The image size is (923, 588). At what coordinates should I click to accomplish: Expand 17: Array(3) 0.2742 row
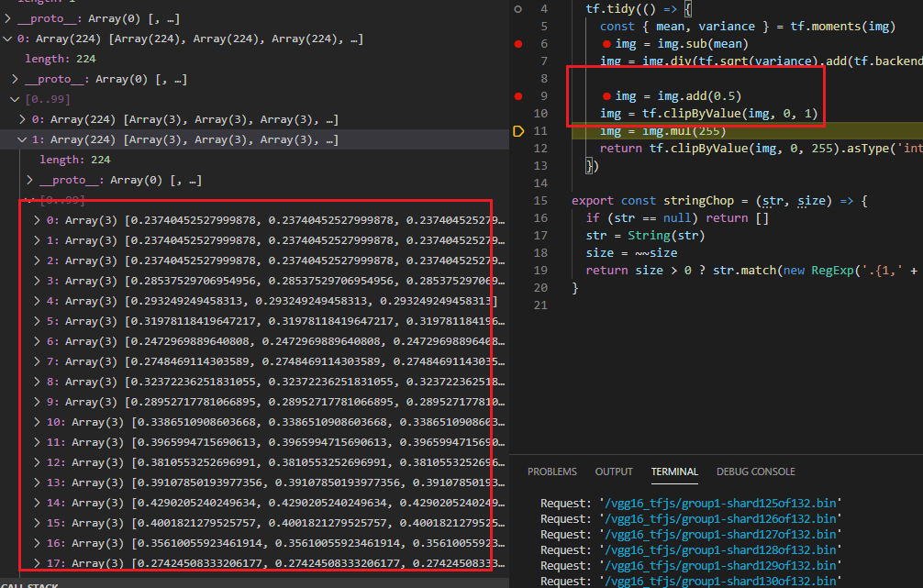click(37, 563)
